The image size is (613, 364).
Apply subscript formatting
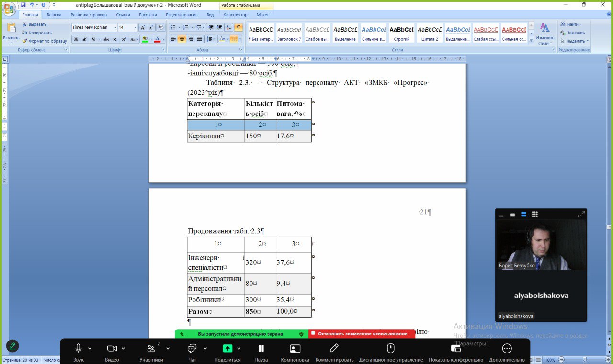click(x=115, y=39)
